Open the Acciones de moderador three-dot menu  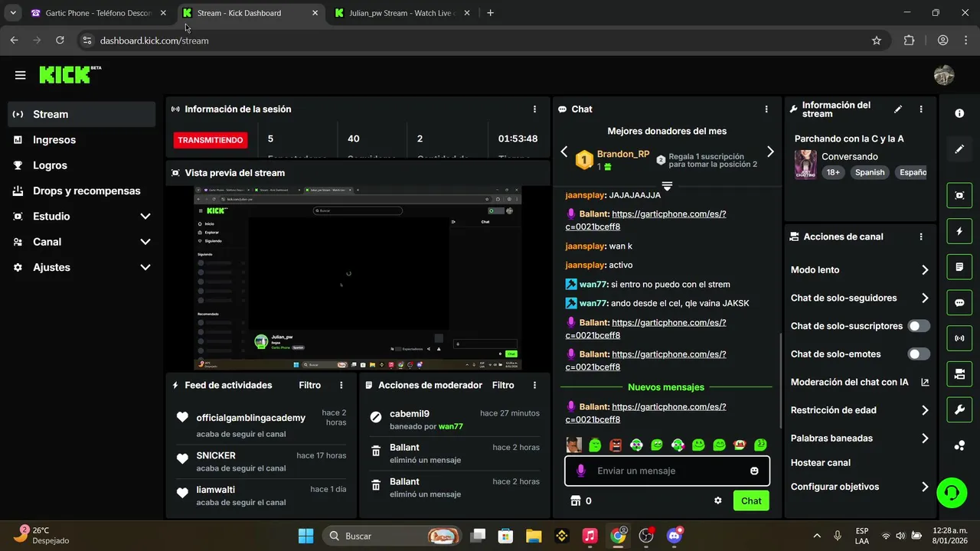point(534,386)
